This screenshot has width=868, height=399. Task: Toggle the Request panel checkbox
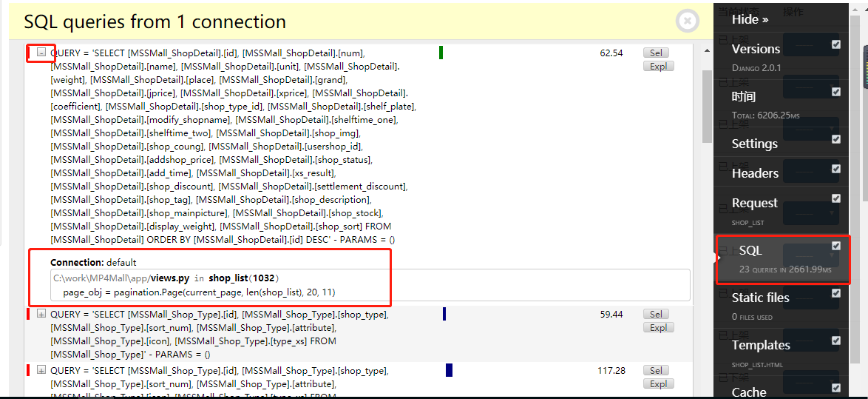[x=836, y=198]
